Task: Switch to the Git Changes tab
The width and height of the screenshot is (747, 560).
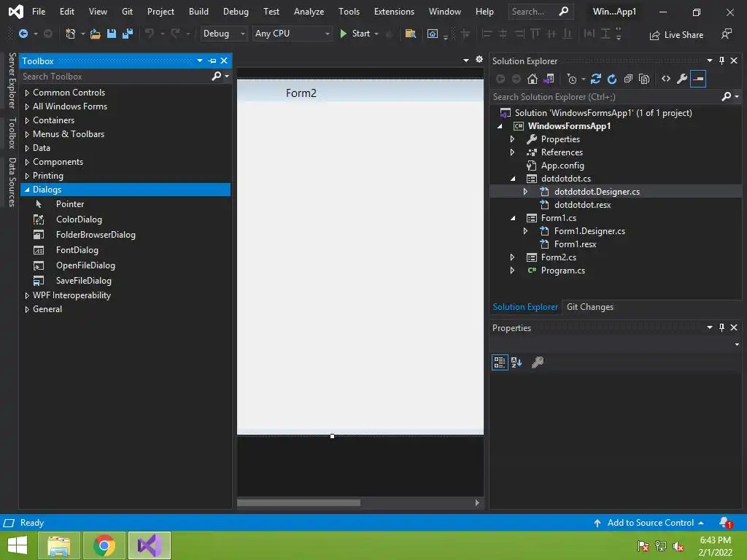Action: pos(589,307)
